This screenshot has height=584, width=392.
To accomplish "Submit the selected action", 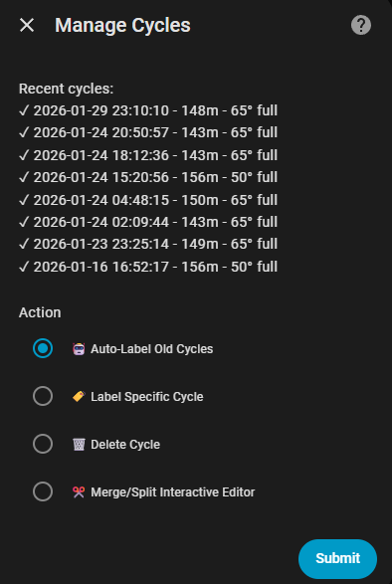I will coord(337,558).
